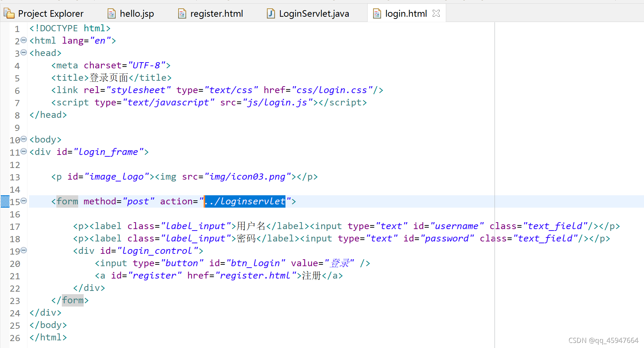The image size is (644, 348).
Task: Click the lang en attribute value
Action: (100, 41)
